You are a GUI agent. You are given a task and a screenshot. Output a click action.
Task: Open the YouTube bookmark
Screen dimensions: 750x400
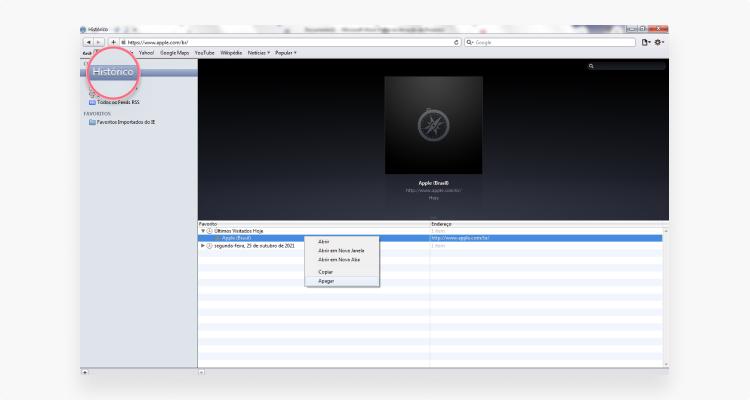click(x=205, y=53)
